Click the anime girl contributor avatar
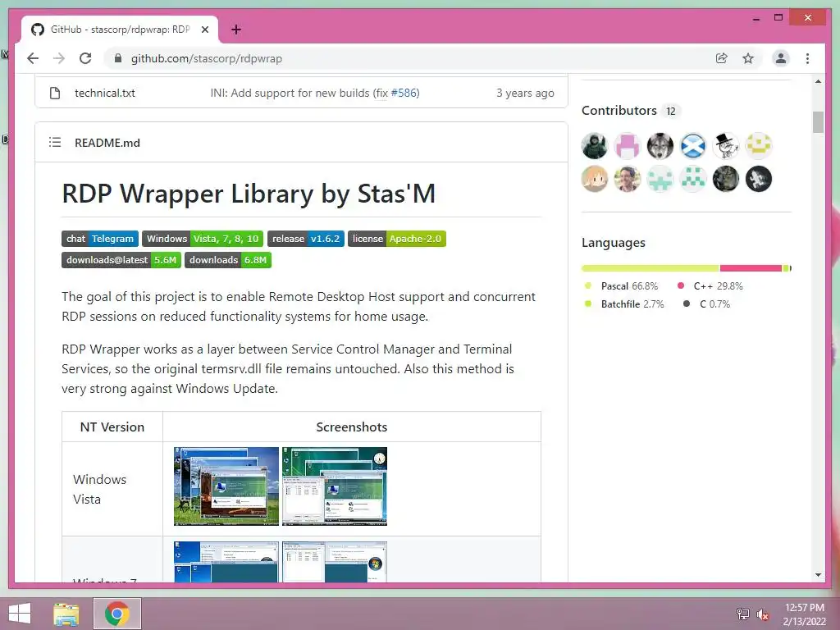The image size is (840, 630). pyautogui.click(x=595, y=178)
